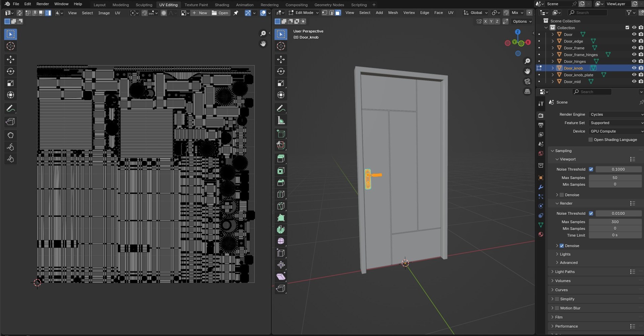Image resolution: width=644 pixels, height=336 pixels.
Task: Expand Door_hinges in the outliner
Action: pyautogui.click(x=553, y=61)
